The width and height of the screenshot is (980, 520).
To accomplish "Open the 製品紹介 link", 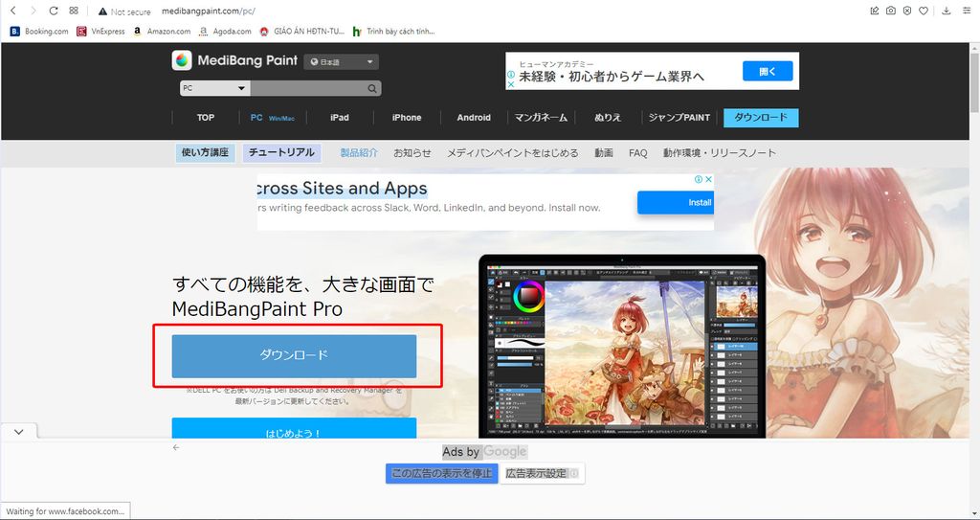I will click(359, 152).
